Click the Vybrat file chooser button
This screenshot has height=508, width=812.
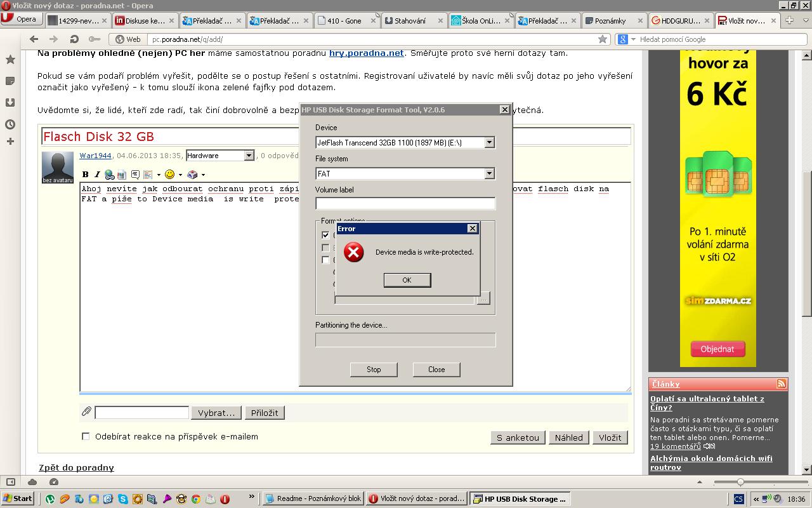216,413
